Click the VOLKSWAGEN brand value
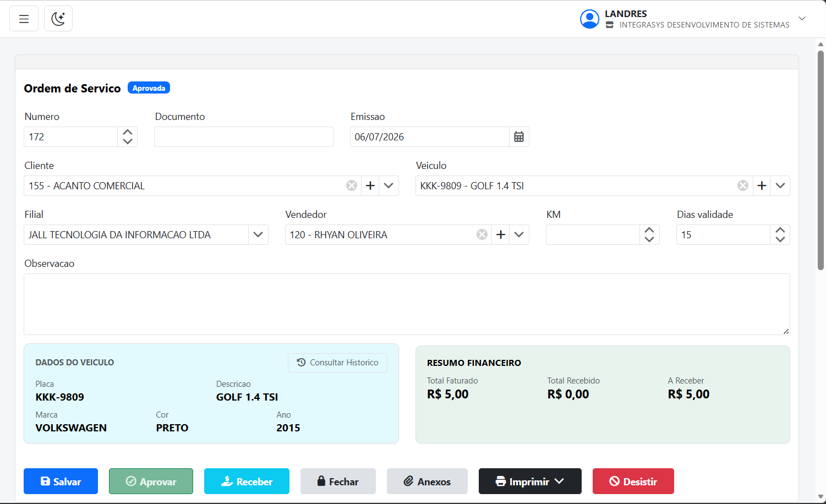 tap(71, 428)
